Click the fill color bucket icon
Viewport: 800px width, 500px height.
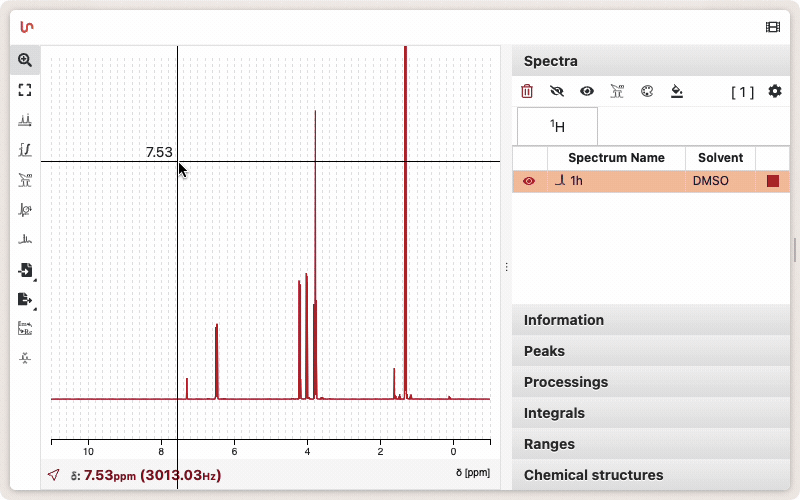(677, 92)
